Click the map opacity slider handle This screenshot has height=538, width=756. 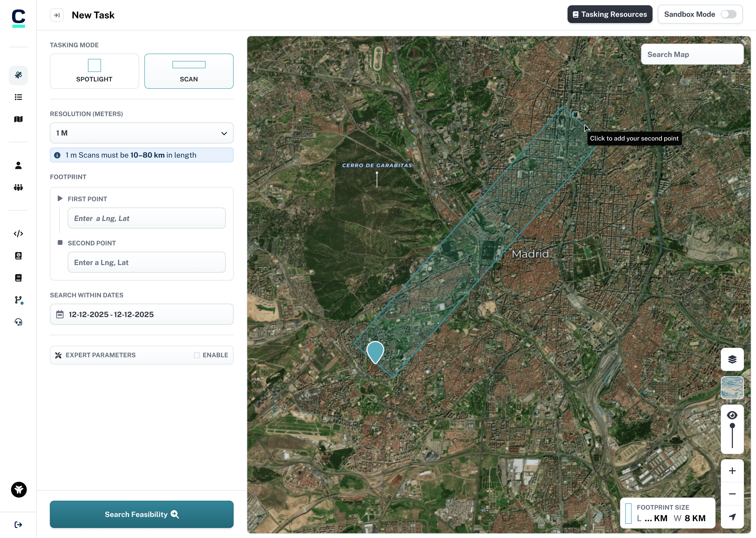click(x=732, y=426)
